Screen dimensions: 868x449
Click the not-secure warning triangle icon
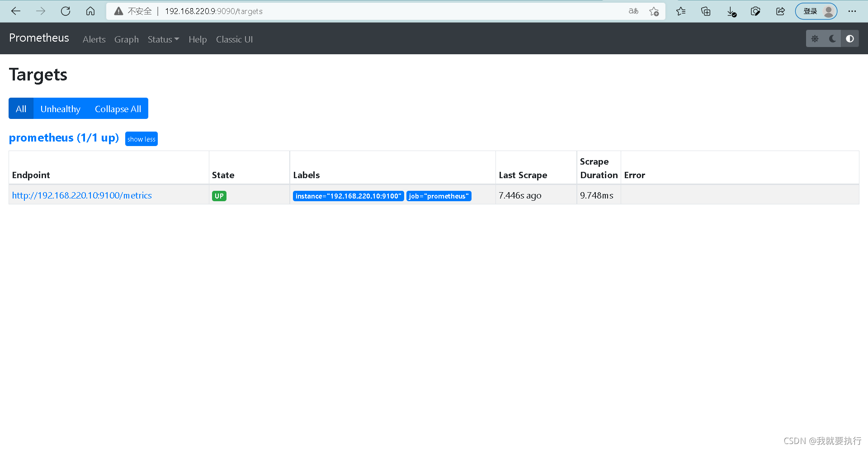(x=118, y=11)
